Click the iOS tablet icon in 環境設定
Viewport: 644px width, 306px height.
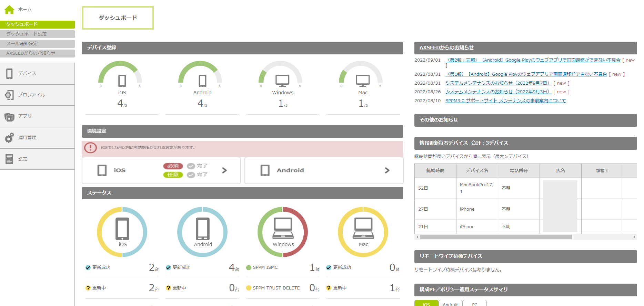click(x=102, y=170)
